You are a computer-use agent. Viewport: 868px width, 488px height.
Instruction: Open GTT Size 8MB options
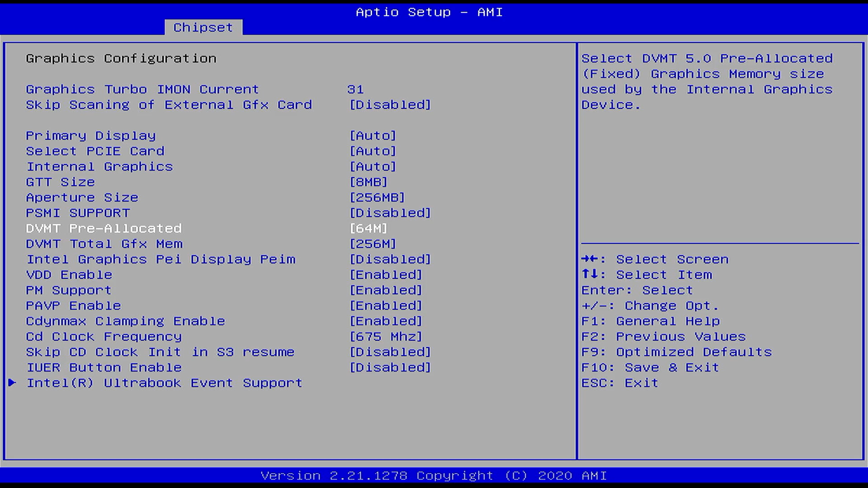coord(368,182)
